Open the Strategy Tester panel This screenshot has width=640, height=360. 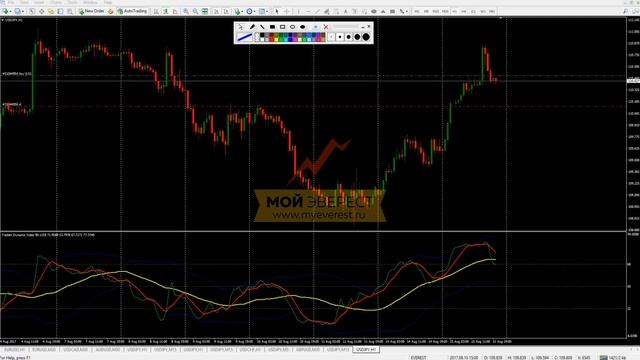[70, 11]
